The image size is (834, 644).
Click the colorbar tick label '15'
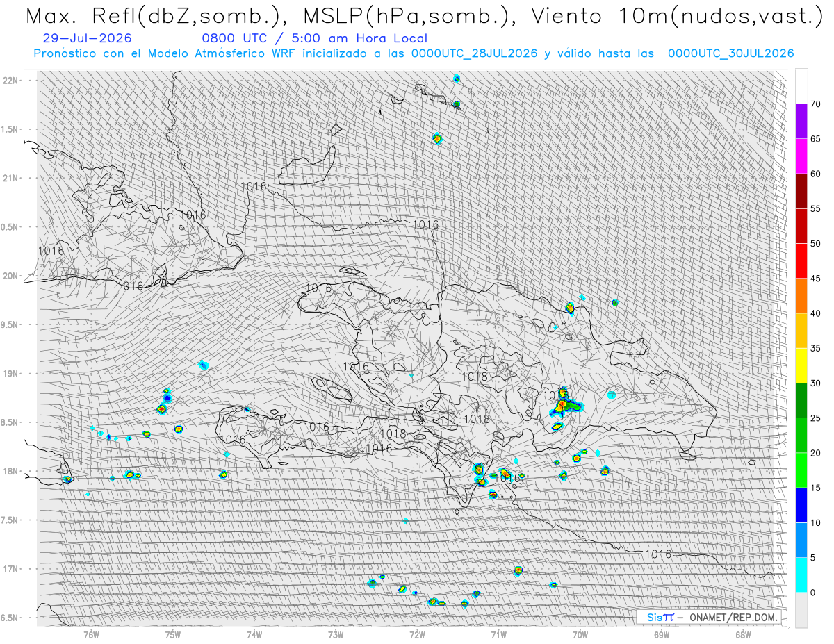pos(816,488)
